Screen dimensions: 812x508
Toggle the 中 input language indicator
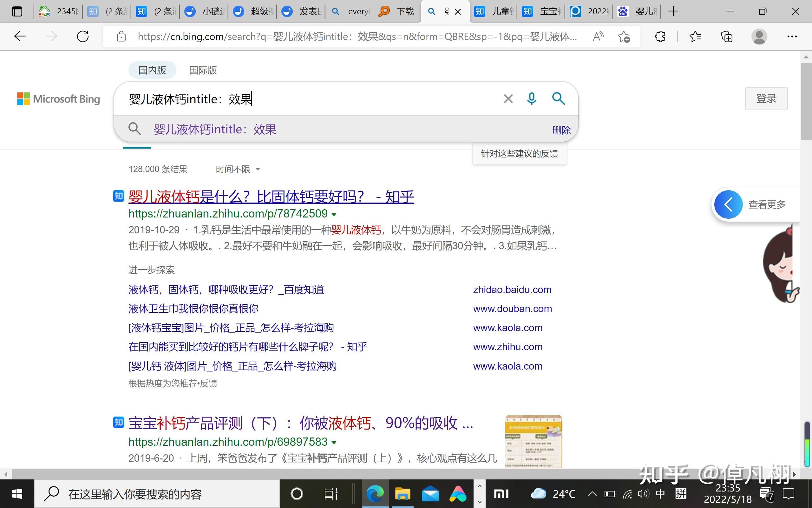tap(660, 494)
